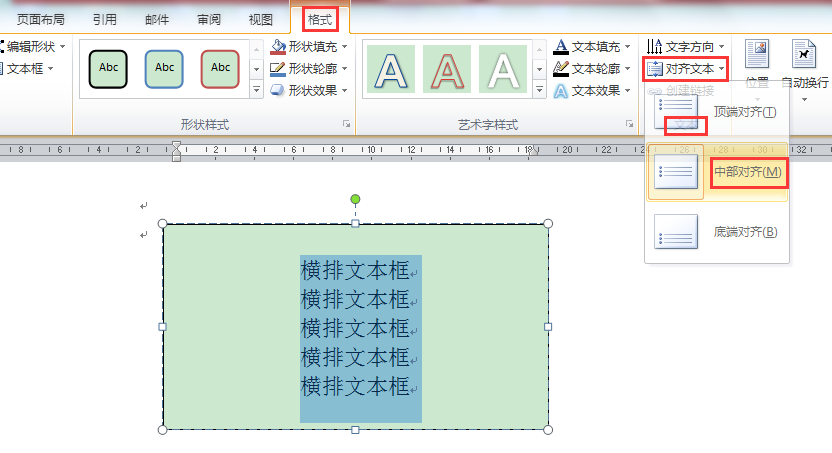Go to the 审阅 tab
832x453 pixels.
tap(209, 20)
